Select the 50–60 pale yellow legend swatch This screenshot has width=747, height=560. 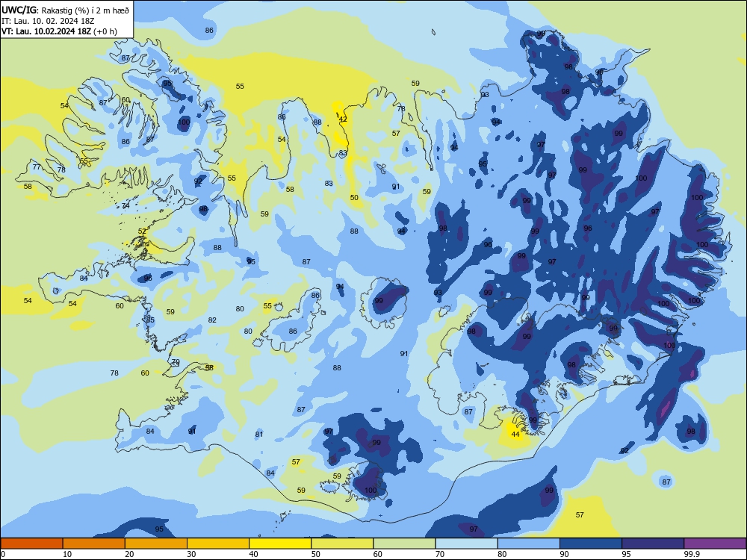(342, 544)
